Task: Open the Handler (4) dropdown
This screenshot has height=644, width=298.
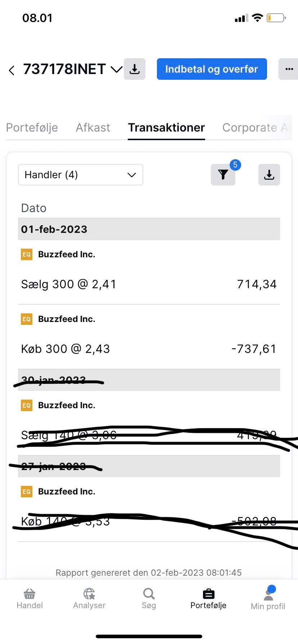Action: coord(81,175)
